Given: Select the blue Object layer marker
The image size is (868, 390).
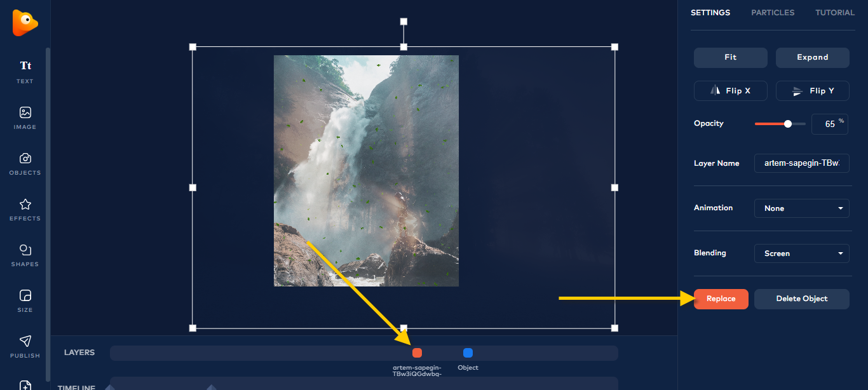Looking at the screenshot, I should pyautogui.click(x=468, y=353).
